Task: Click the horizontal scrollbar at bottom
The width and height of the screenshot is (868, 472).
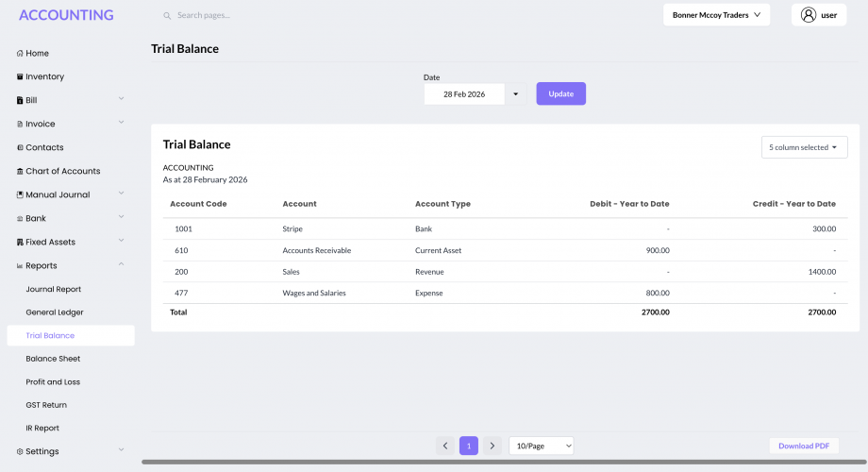Action: coord(504,462)
